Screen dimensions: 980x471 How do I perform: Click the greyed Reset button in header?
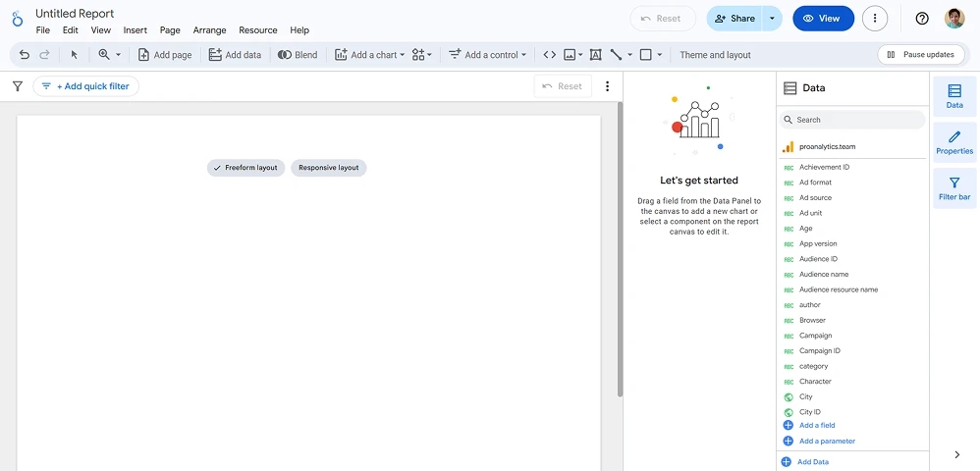663,19
